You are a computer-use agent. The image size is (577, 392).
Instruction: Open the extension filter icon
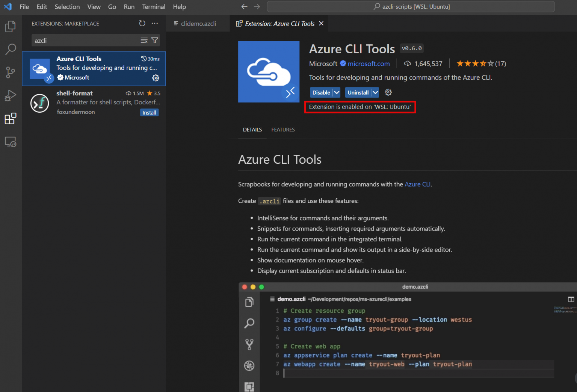[x=155, y=40]
